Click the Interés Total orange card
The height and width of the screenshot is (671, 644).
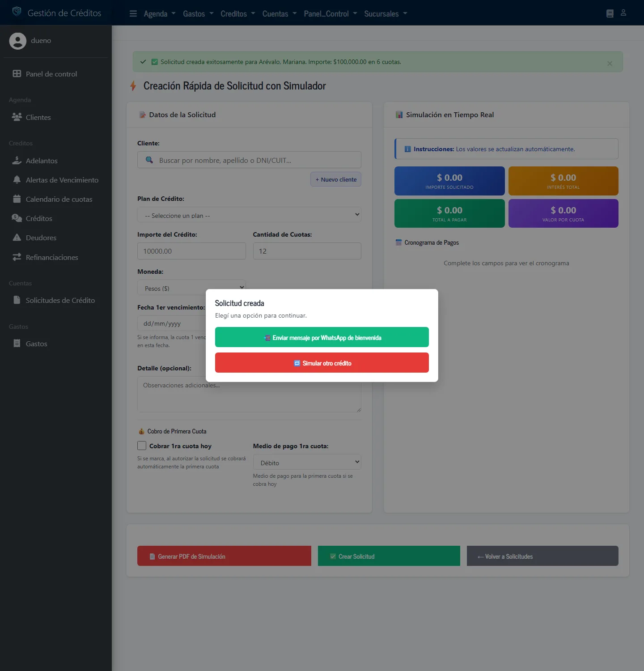(x=563, y=181)
